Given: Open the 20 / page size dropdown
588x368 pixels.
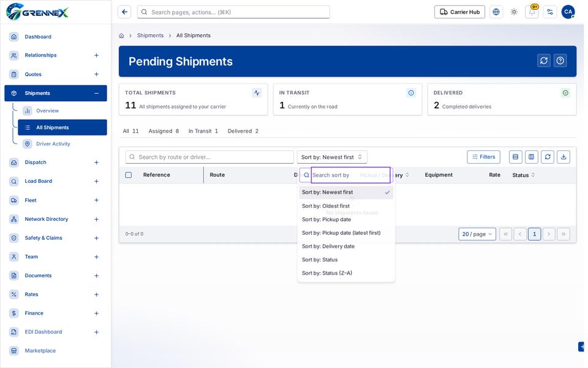Looking at the screenshot, I should 477,234.
